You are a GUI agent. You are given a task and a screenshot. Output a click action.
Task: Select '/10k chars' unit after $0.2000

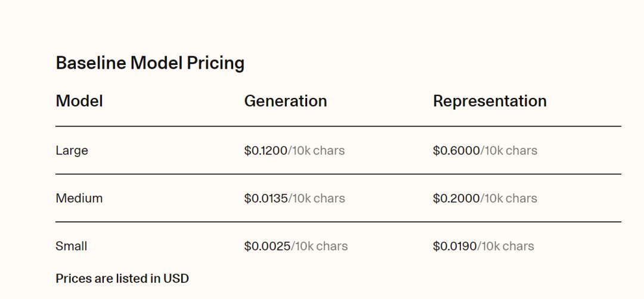tap(509, 198)
